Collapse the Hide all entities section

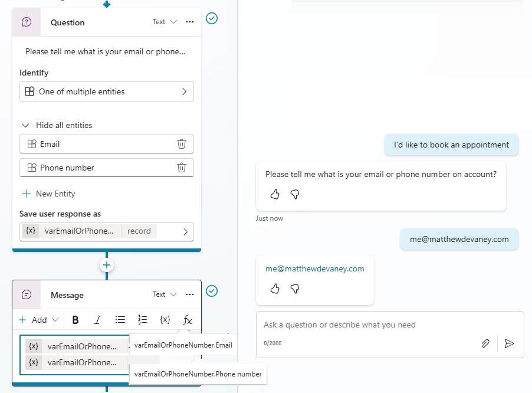tap(26, 125)
